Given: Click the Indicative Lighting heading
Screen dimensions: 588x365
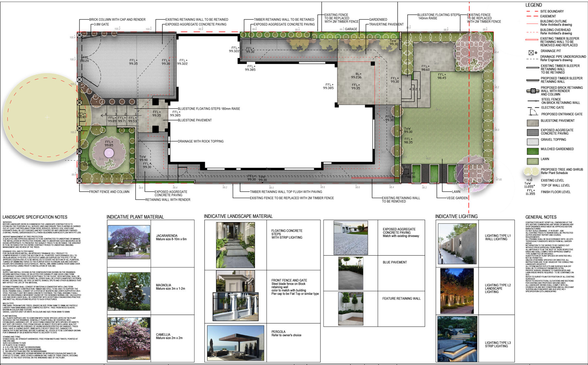Looking at the screenshot, I should (456, 216).
